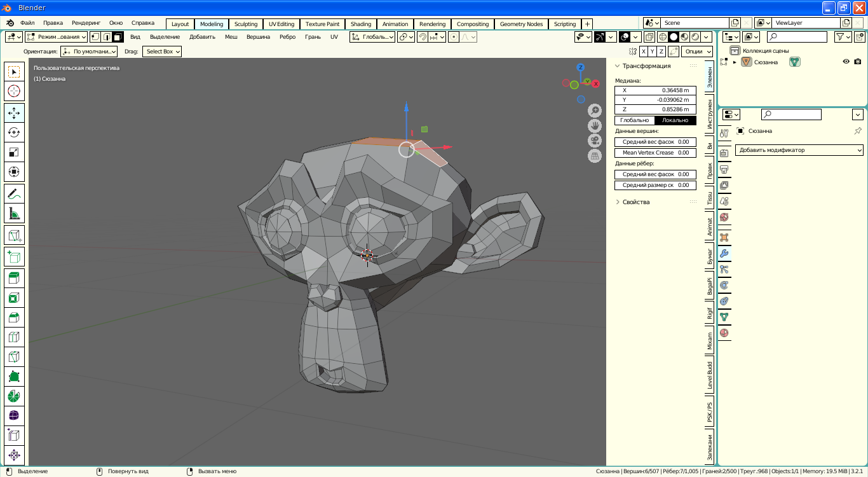
Task: Pick the Scale tool
Action: [14, 152]
